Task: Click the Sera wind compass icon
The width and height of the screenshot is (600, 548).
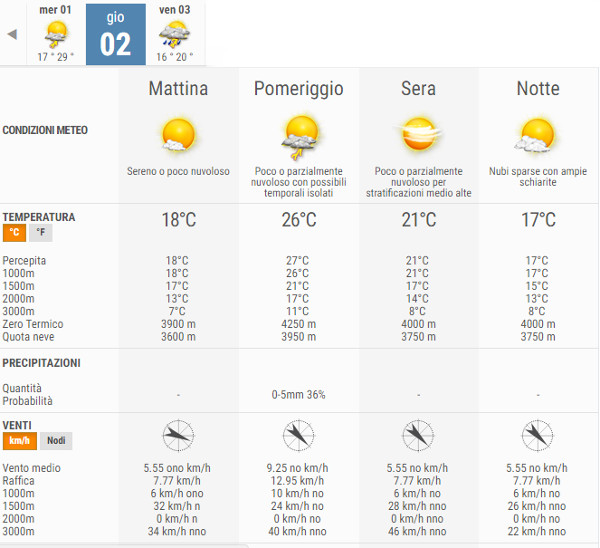Action: point(418,435)
